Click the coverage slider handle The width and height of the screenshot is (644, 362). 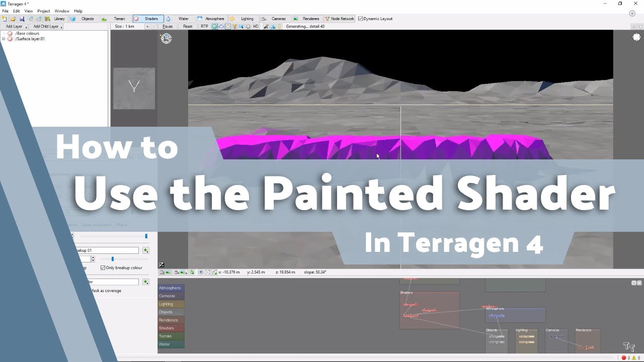point(146,236)
